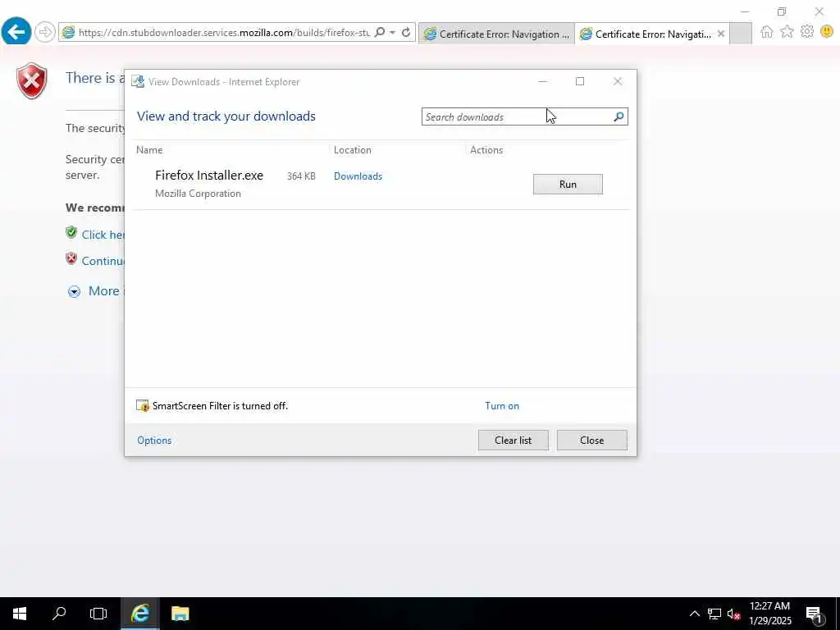Click the network status tray icon
The image size is (840, 630).
tap(714, 614)
